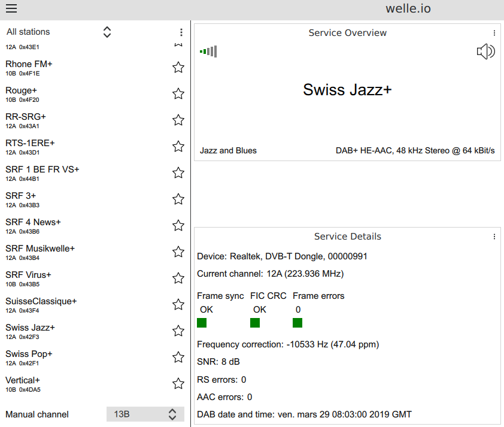The image size is (504, 427).
Task: Star the SRF 3+ station
Action: tap(178, 199)
